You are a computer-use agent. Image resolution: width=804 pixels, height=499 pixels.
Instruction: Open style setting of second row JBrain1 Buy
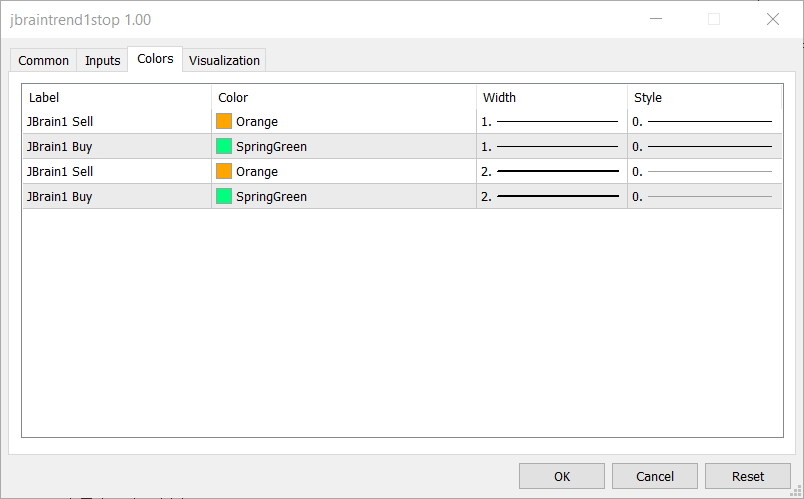704,146
